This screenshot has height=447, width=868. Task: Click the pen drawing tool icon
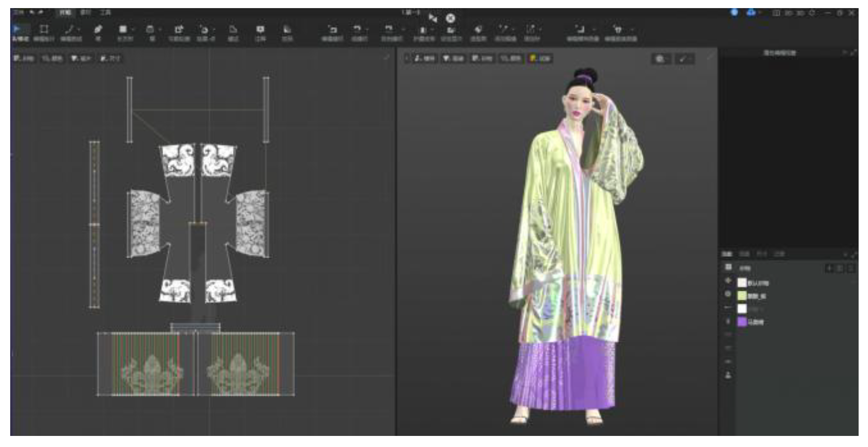point(98,29)
